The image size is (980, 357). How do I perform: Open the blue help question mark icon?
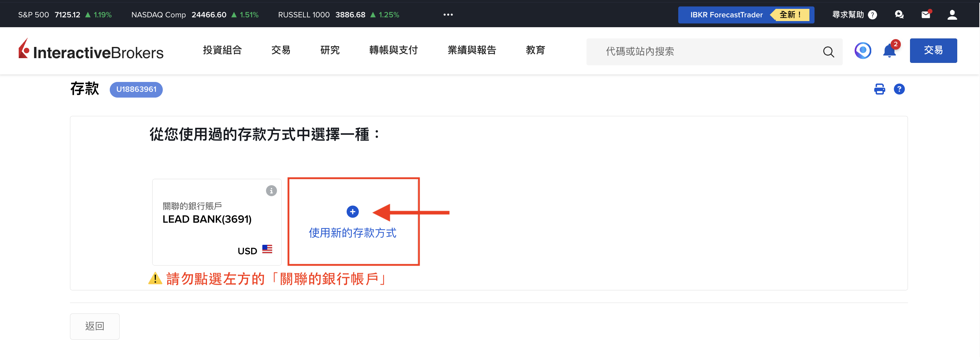[x=899, y=89]
